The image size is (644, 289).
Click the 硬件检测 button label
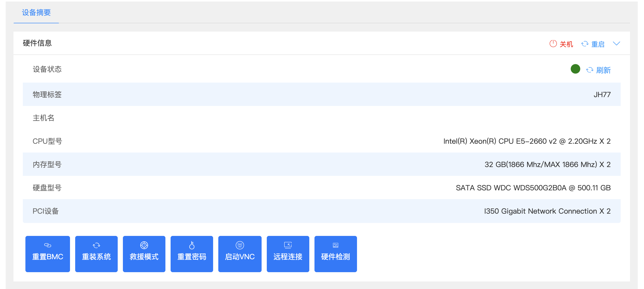tap(336, 257)
